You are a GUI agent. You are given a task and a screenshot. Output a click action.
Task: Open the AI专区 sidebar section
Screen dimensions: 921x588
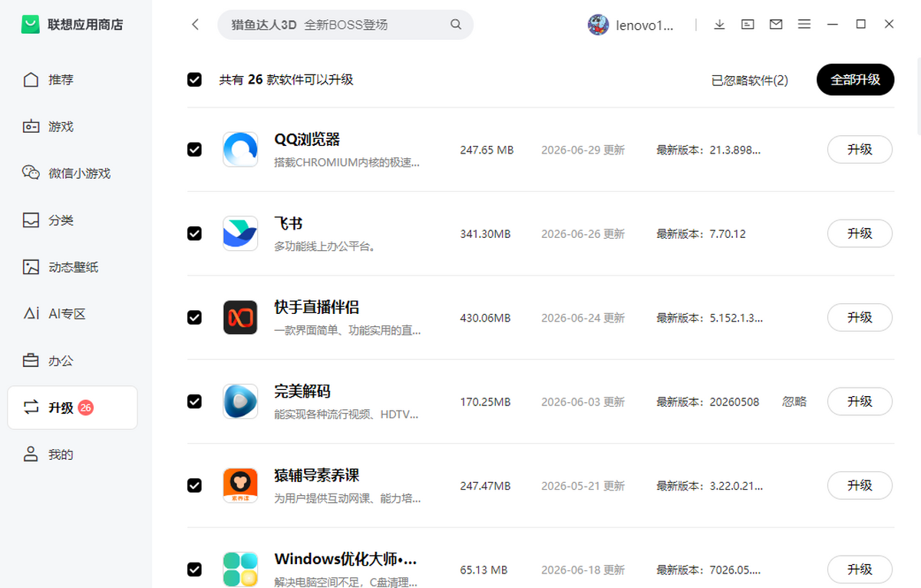[x=72, y=314]
